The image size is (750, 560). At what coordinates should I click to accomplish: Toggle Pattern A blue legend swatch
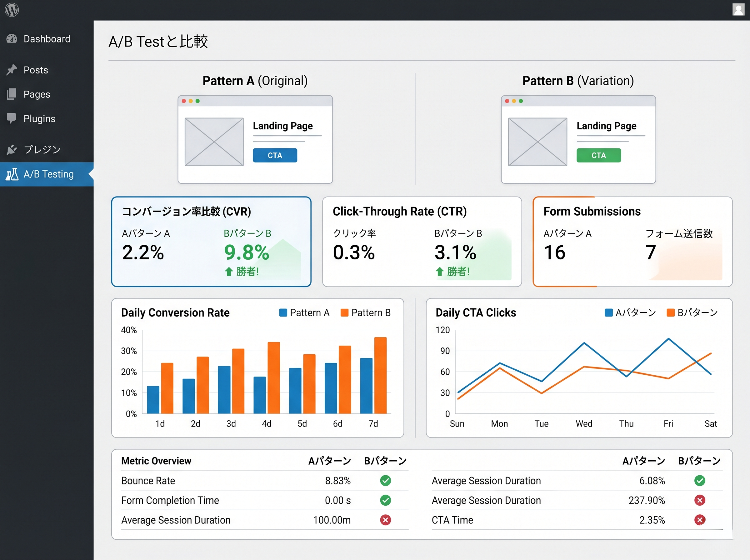[x=283, y=312]
